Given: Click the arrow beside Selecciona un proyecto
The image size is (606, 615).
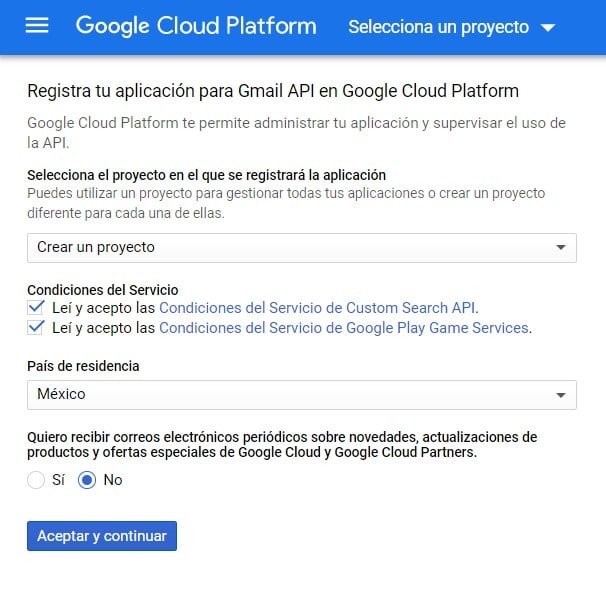Looking at the screenshot, I should coord(548,28).
